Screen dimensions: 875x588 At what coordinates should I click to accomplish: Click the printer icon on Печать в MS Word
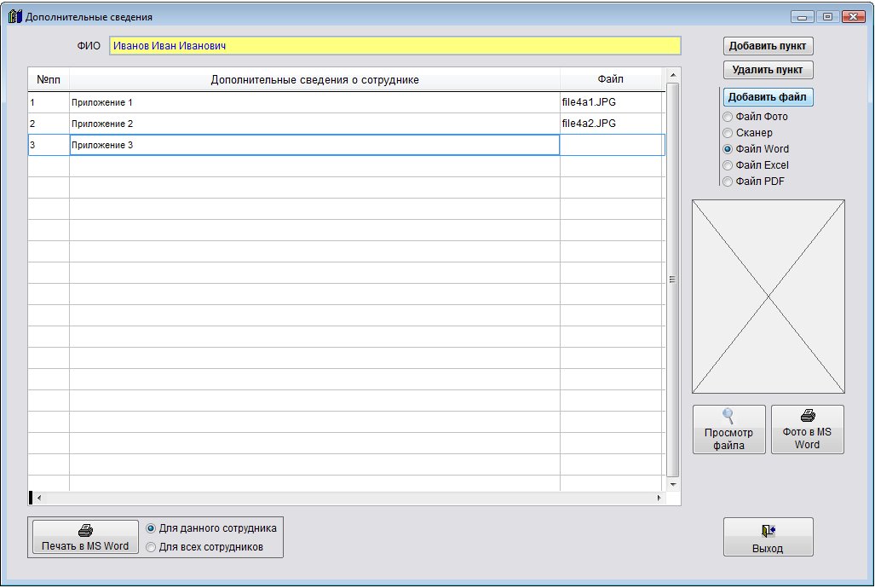click(84, 530)
